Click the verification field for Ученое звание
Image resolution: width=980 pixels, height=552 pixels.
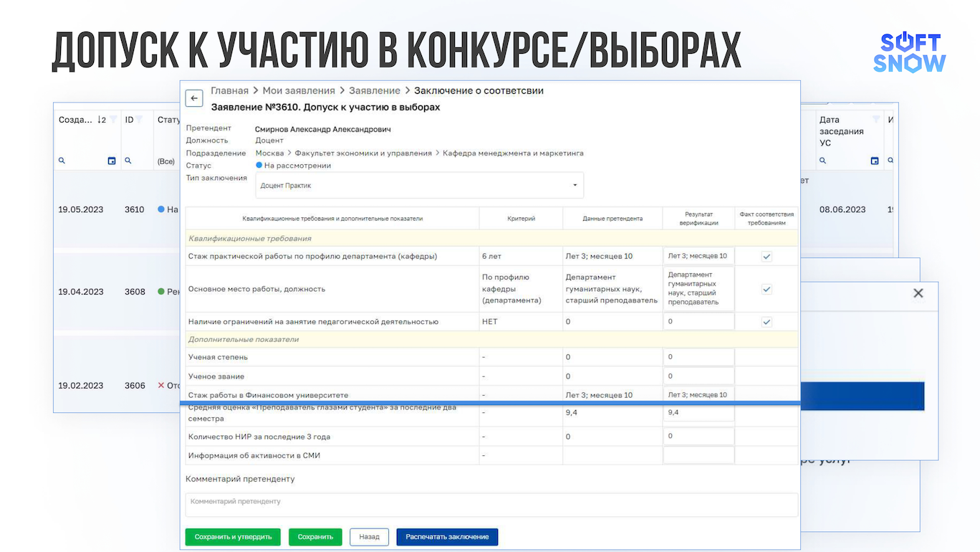point(698,376)
